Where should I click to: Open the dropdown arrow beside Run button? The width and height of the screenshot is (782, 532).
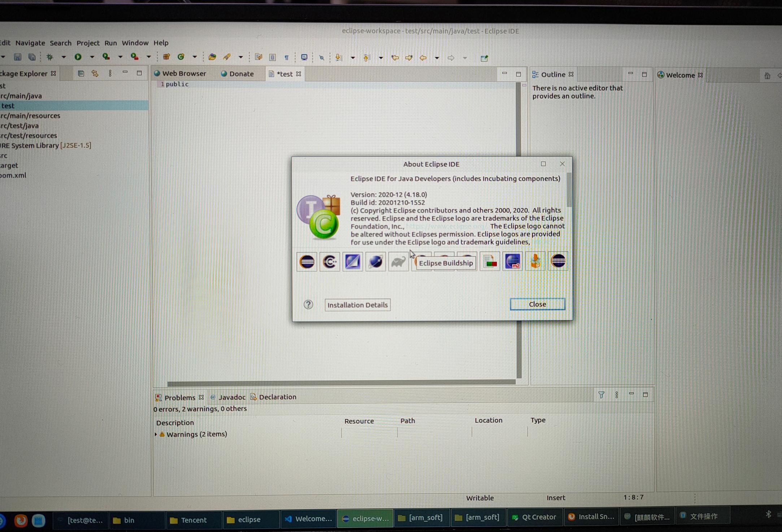[92, 57]
